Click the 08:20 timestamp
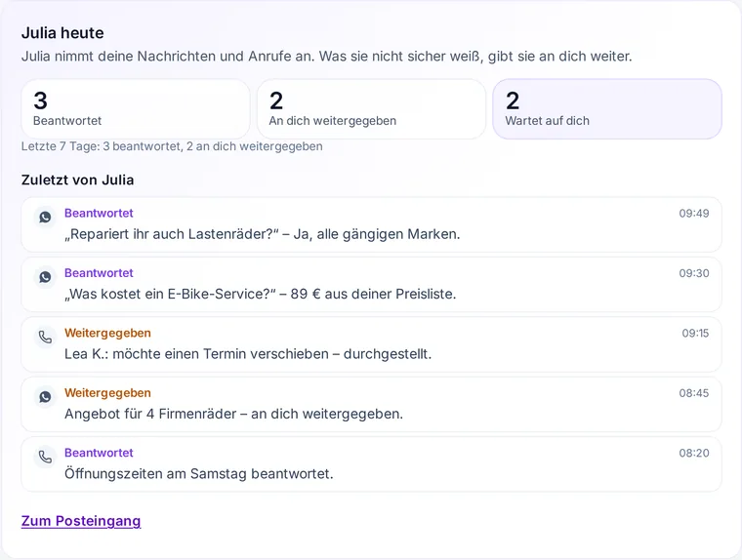The width and height of the screenshot is (742, 560). click(694, 453)
